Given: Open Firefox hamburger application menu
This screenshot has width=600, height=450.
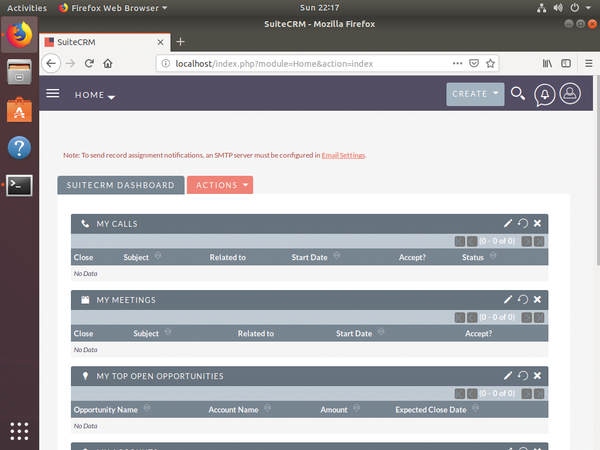Looking at the screenshot, I should tap(589, 64).
